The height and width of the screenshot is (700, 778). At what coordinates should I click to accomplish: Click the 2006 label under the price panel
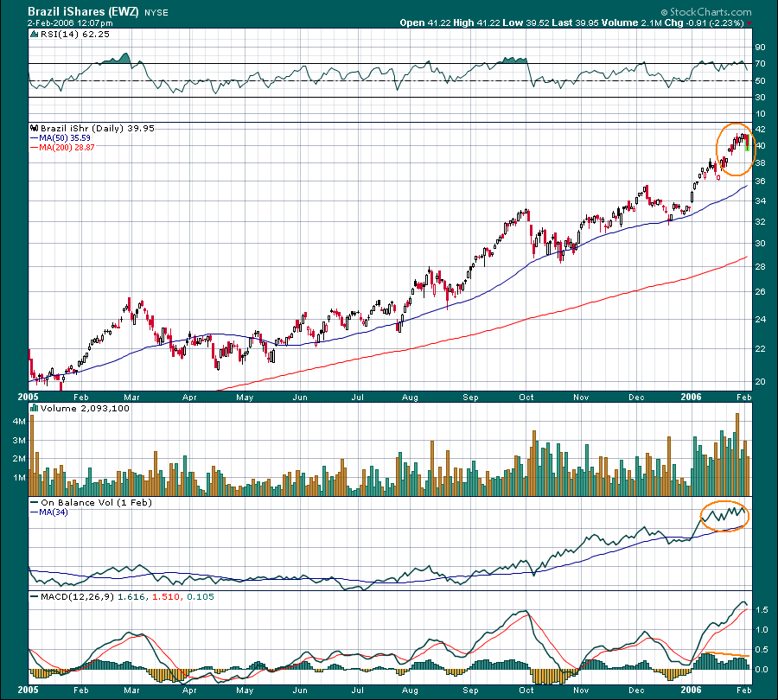(x=691, y=397)
